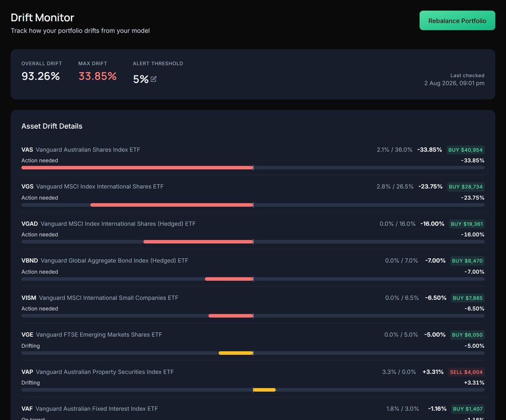Click Drifting status under VGE

click(31, 346)
